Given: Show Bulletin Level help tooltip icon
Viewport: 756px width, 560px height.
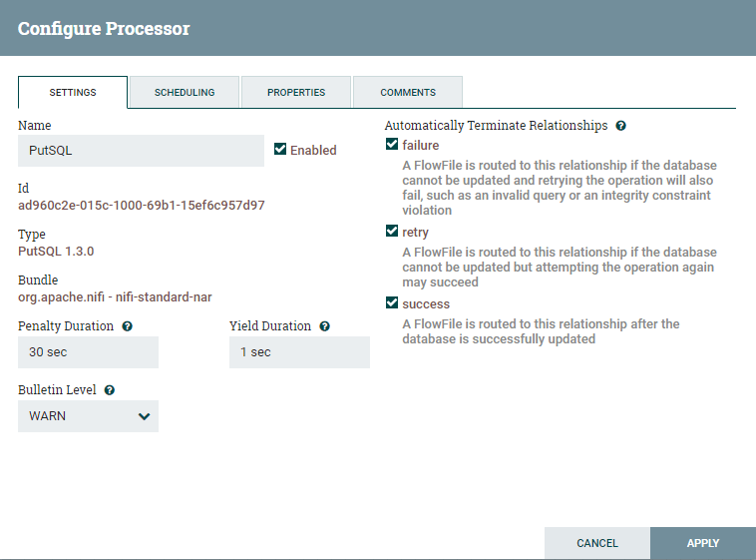Looking at the screenshot, I should click(x=110, y=390).
